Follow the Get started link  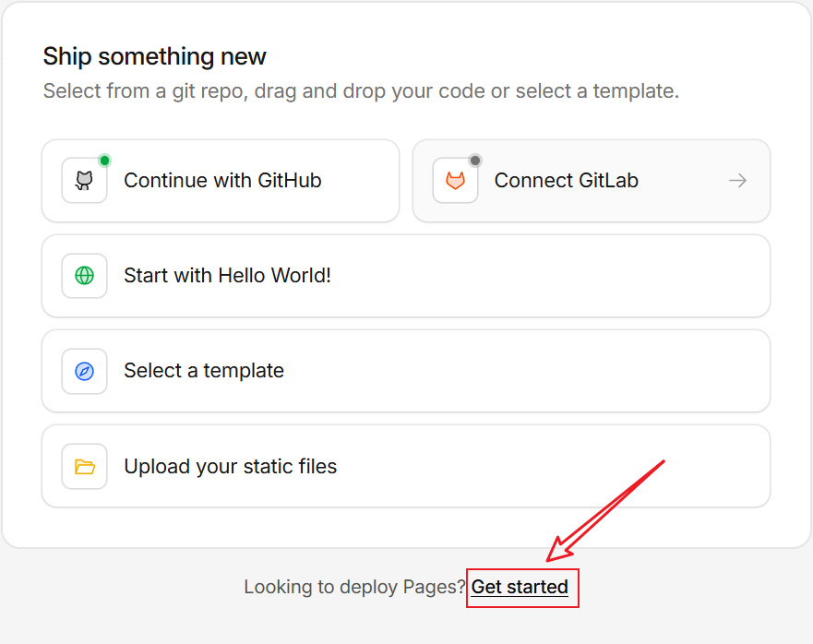pyautogui.click(x=520, y=588)
